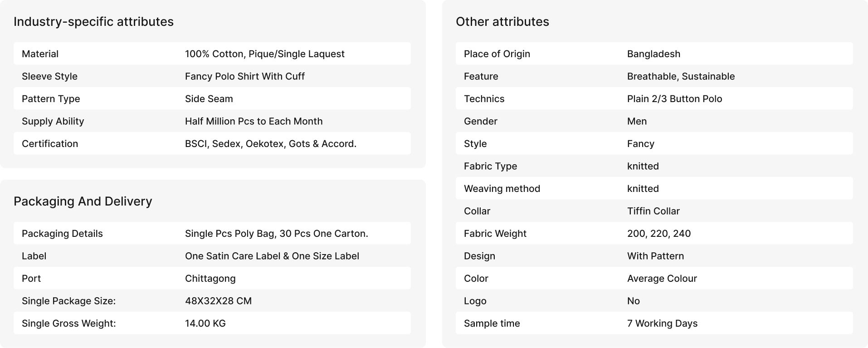The height and width of the screenshot is (348, 868).
Task: Select the One Satin Care Label value
Action: point(272,256)
